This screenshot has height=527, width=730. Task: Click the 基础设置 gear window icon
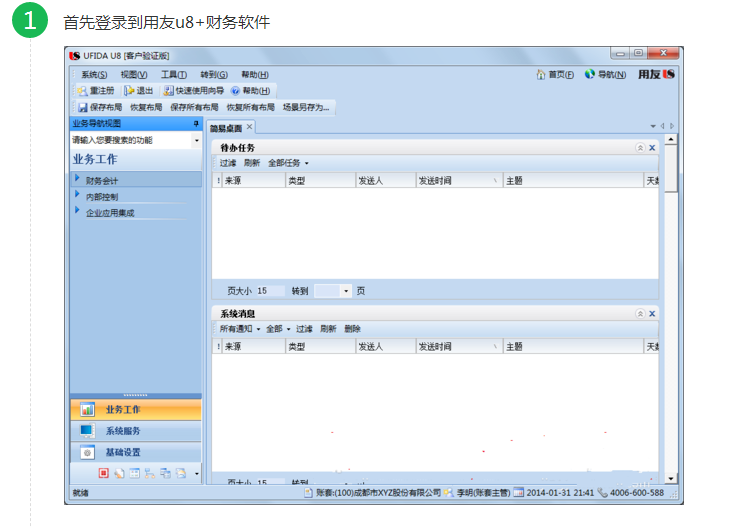[x=87, y=452]
